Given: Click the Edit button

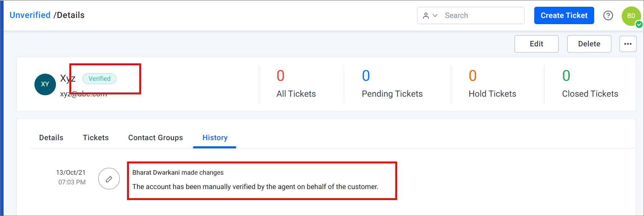Looking at the screenshot, I should (536, 44).
